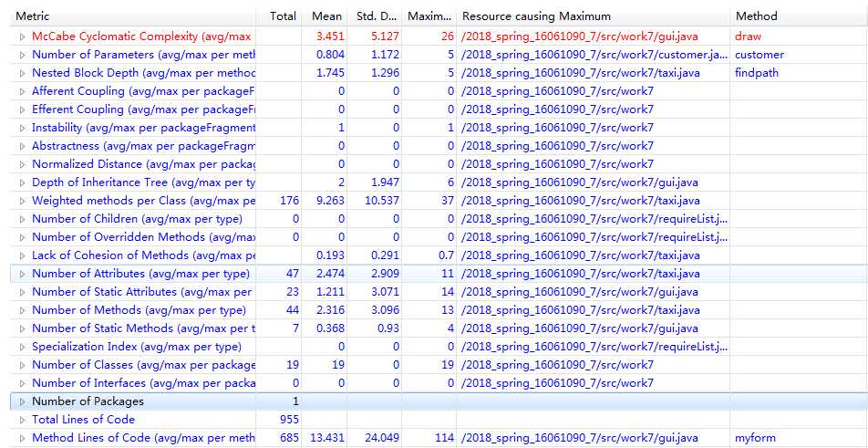The image size is (868, 448).
Task: Sort by the Mean column header
Action: [x=325, y=16]
